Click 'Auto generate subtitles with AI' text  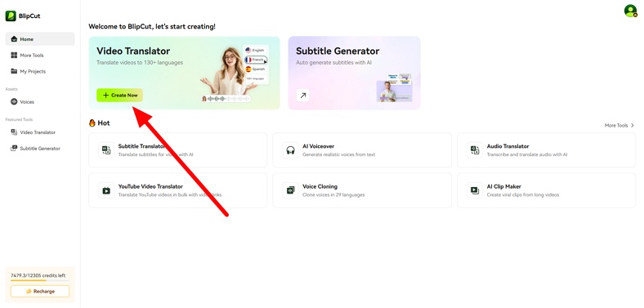[334, 63]
